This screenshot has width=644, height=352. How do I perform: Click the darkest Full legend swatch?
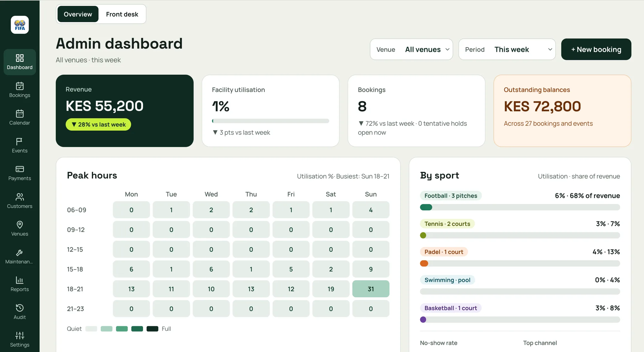pyautogui.click(x=152, y=329)
